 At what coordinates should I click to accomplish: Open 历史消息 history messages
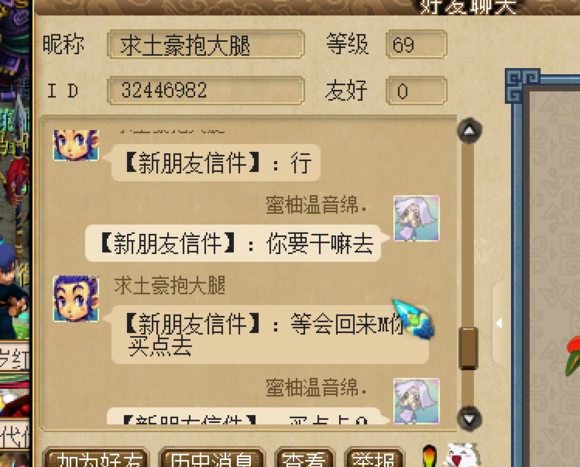coord(212,458)
